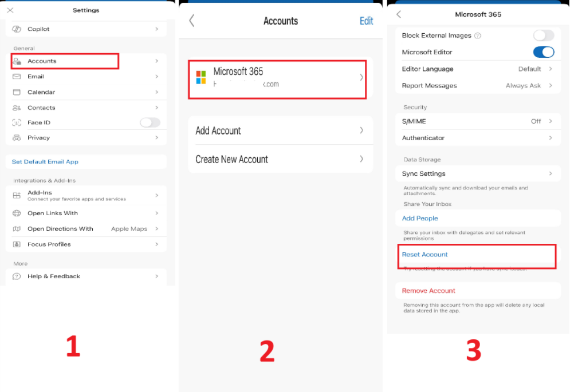
Task: Click the Open Links With globe icon
Action: (x=17, y=213)
